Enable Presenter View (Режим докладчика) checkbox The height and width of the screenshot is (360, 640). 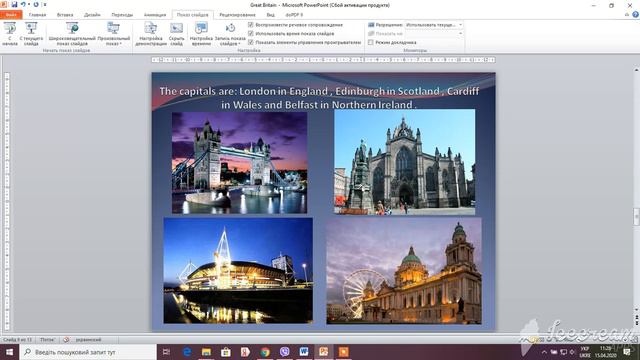(x=371, y=42)
